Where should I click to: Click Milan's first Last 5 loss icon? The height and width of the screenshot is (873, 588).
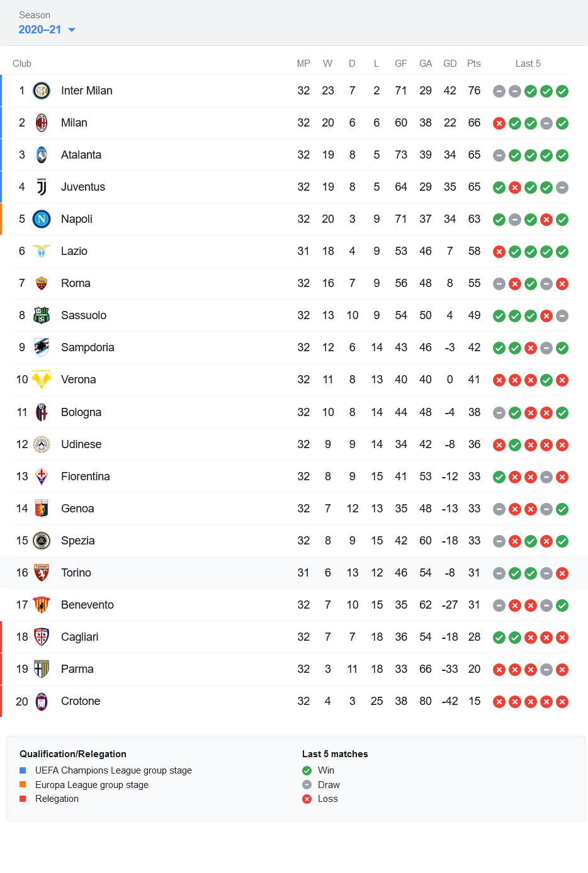pos(499,123)
